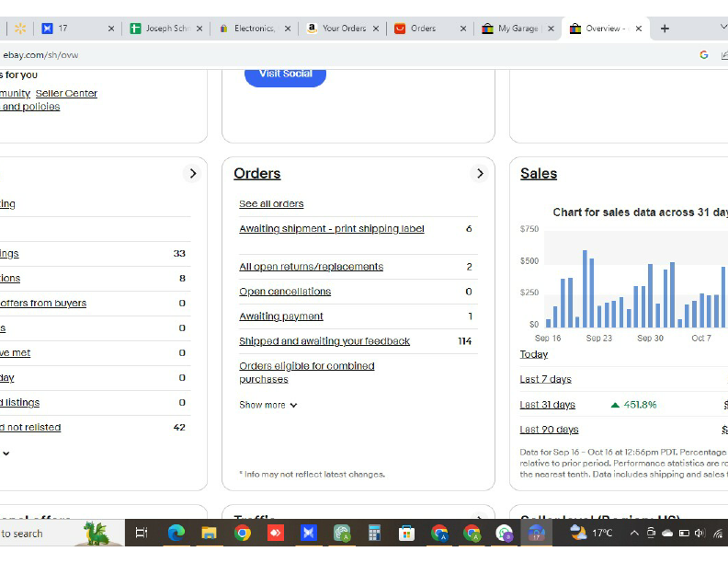Close the My Garage tab
728x563 pixels.
(551, 29)
